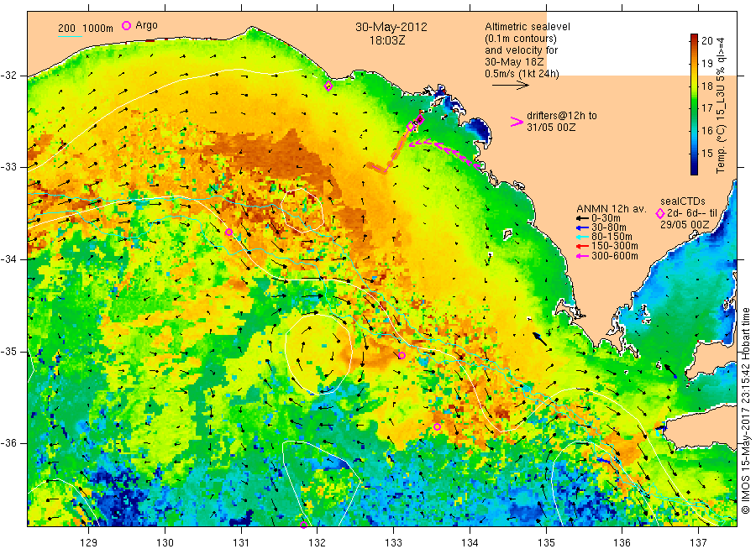Click the seal CTD diamond near 132°E 32.1°S
This screenshot has height=554, width=756.
[328, 86]
